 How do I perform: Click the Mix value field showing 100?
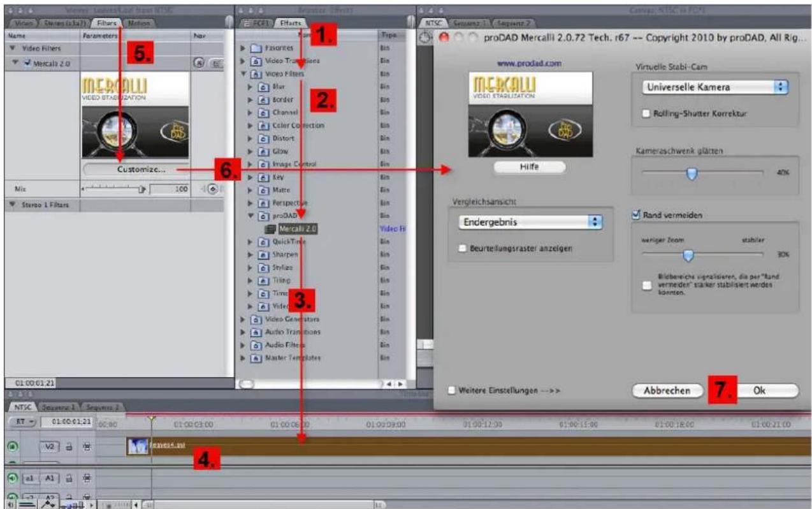click(170, 189)
